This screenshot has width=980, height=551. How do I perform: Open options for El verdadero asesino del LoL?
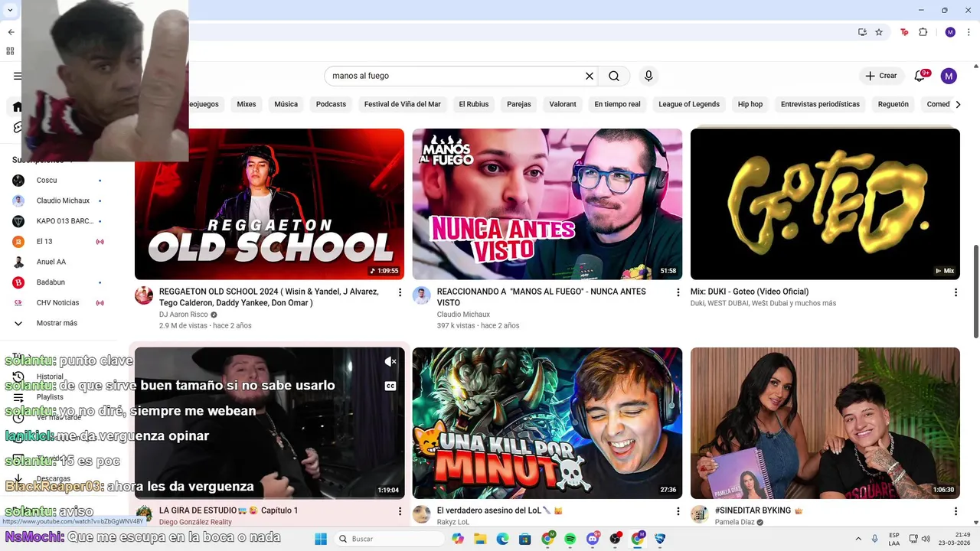[678, 511]
